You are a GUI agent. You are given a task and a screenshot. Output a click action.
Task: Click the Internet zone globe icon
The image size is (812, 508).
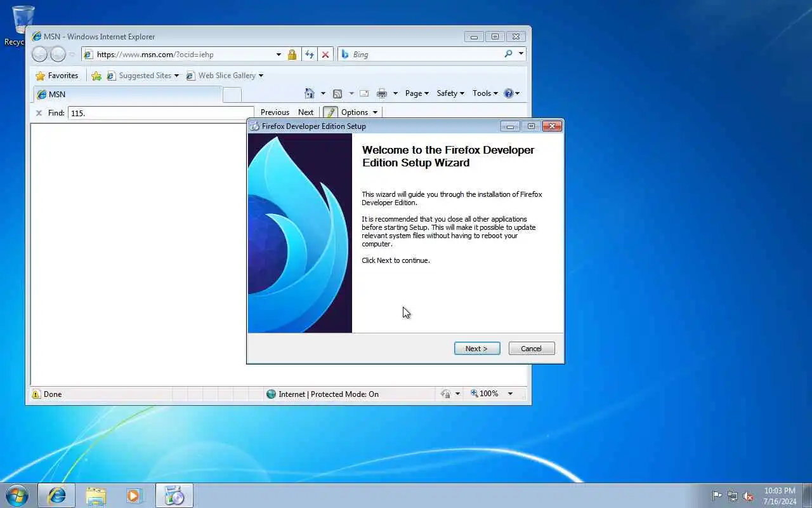272,394
